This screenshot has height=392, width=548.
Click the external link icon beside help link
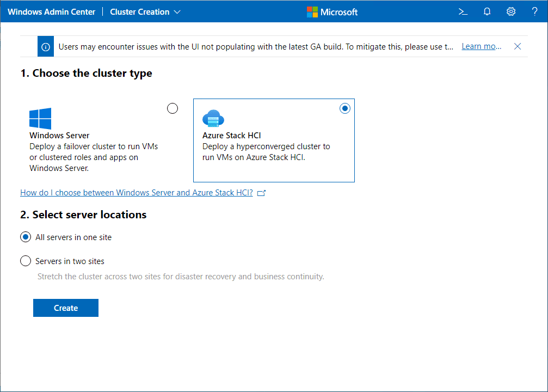261,193
